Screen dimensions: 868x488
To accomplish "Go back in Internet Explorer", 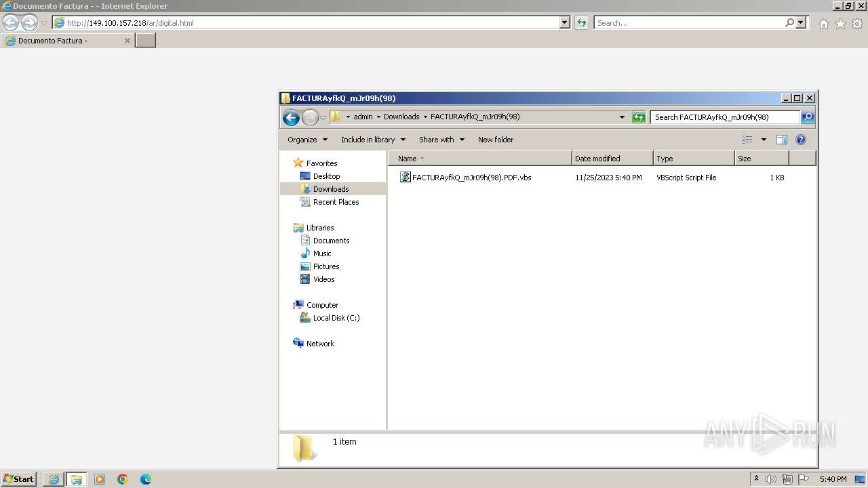I will pos(10,22).
